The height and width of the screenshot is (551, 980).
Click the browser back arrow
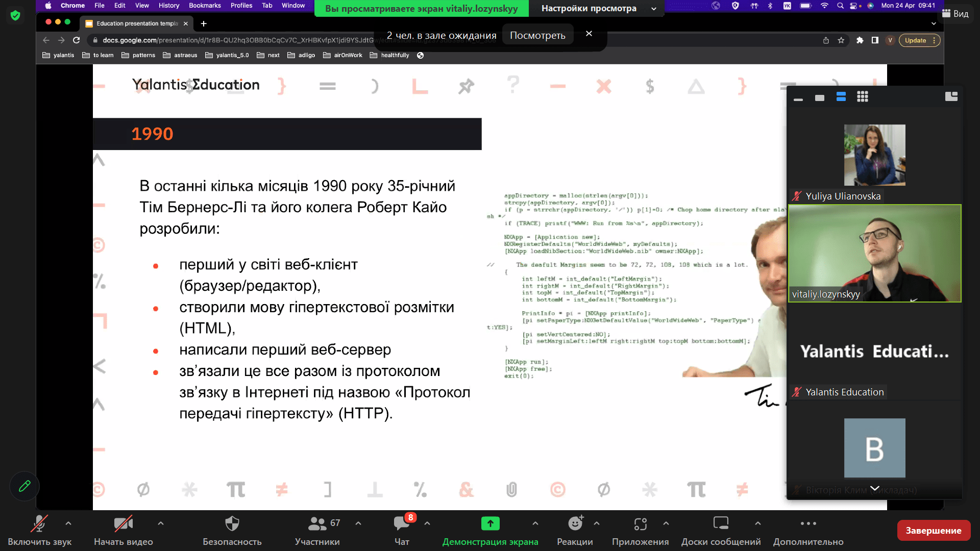(46, 40)
